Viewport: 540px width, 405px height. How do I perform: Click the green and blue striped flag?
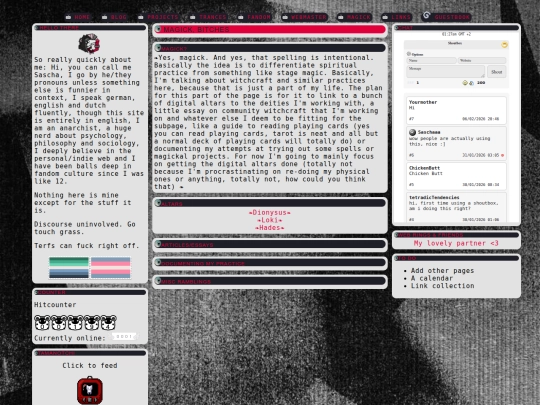tap(69, 268)
